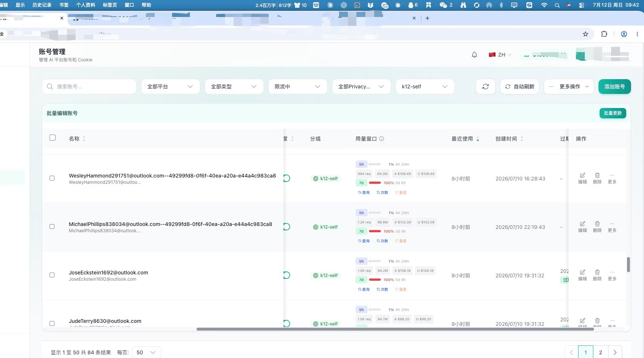Focus the 搜索账号 search field

coord(89,87)
